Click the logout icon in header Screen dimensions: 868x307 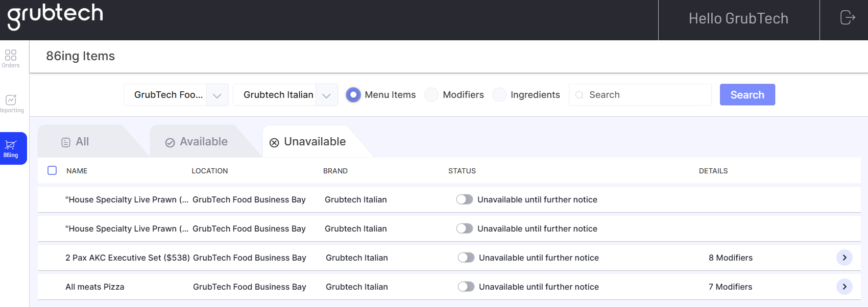click(848, 18)
